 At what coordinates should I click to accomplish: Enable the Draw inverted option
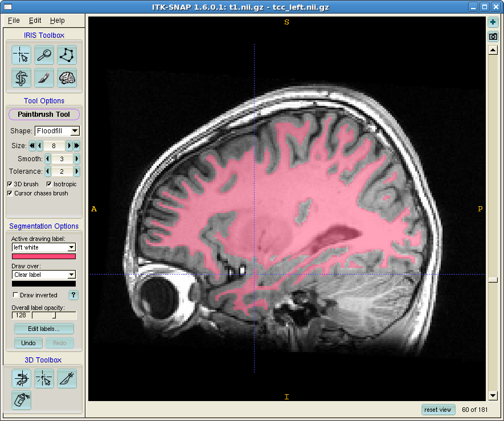point(16,295)
